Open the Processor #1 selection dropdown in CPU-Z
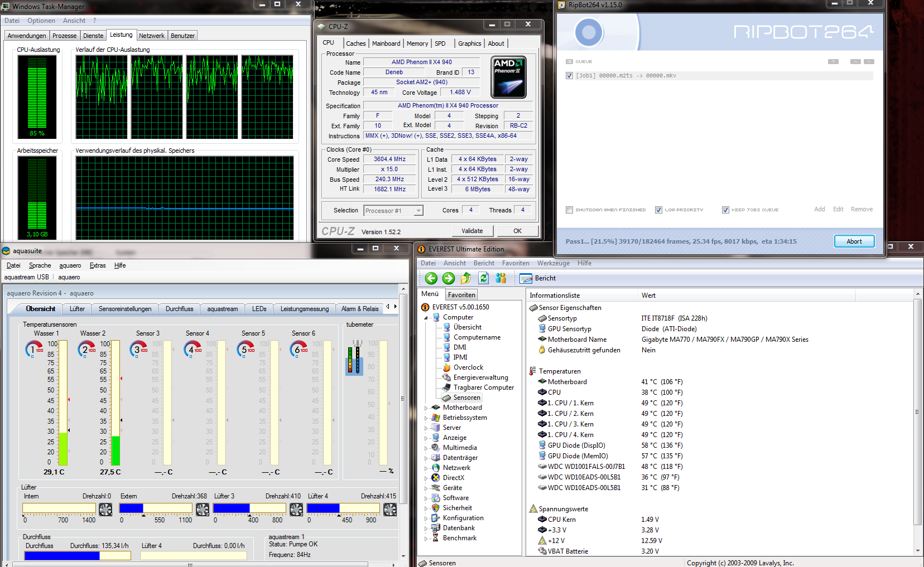Image resolution: width=924 pixels, height=567 pixels. coord(418,211)
